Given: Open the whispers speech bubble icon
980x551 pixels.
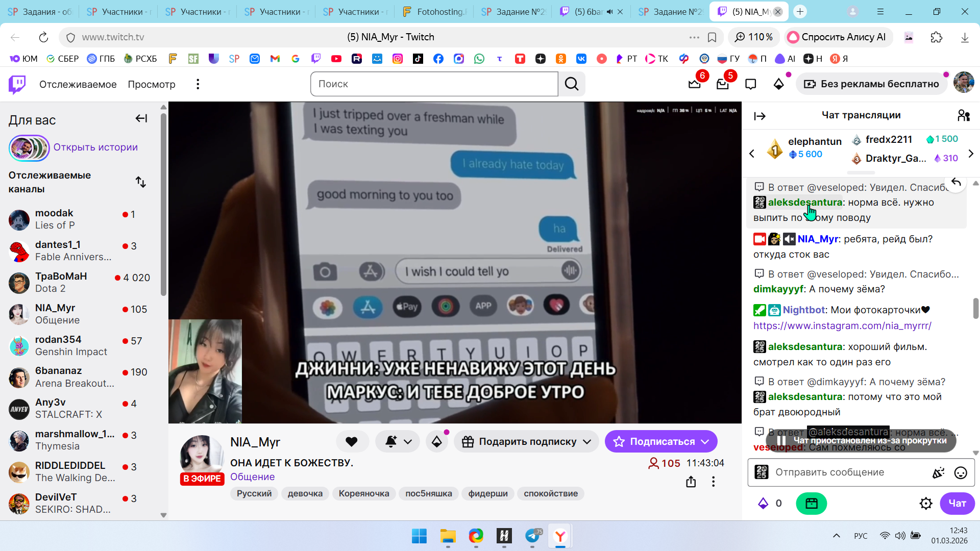Looking at the screenshot, I should [x=750, y=84].
